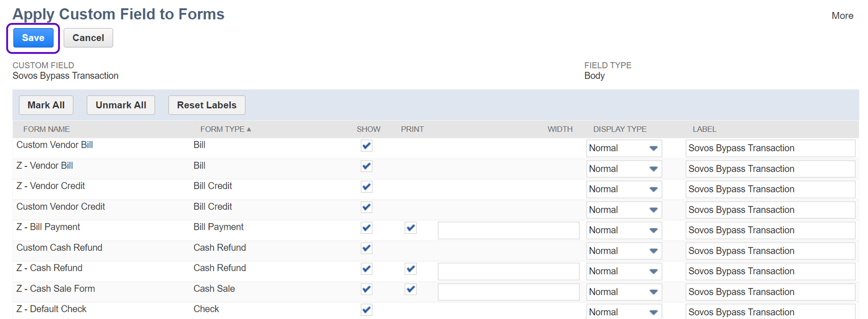868x319 pixels.
Task: Expand Display Type dropdown for Custom Vendor Credit
Action: (x=624, y=210)
